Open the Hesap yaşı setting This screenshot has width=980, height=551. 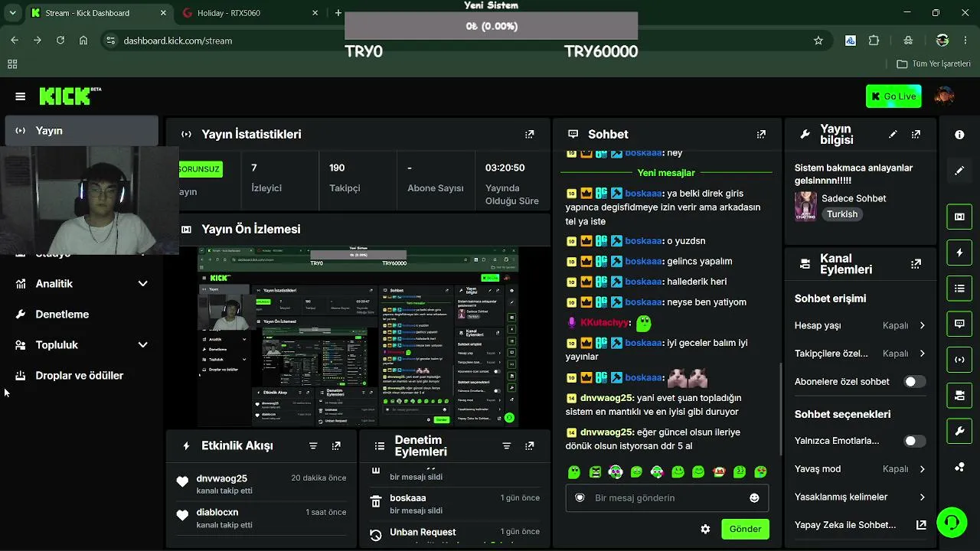coord(860,325)
